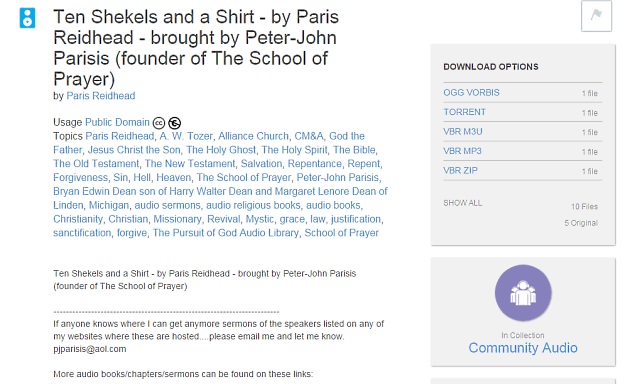Screen dimensions: 640x384
Task: Open the Community Audio purple icon
Action: click(x=523, y=293)
